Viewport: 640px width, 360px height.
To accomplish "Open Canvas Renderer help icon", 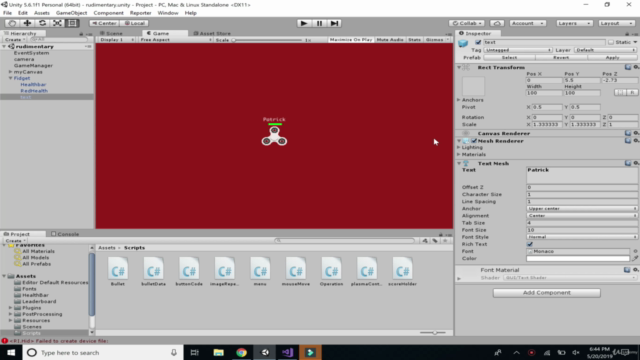I will click(628, 133).
